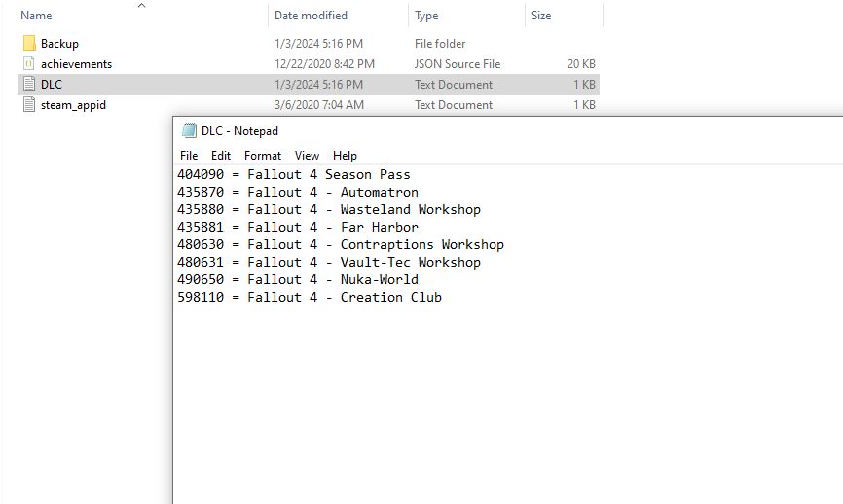Click the DLC - Notepad window title
Viewport: 843px width, 504px height.
click(x=239, y=131)
